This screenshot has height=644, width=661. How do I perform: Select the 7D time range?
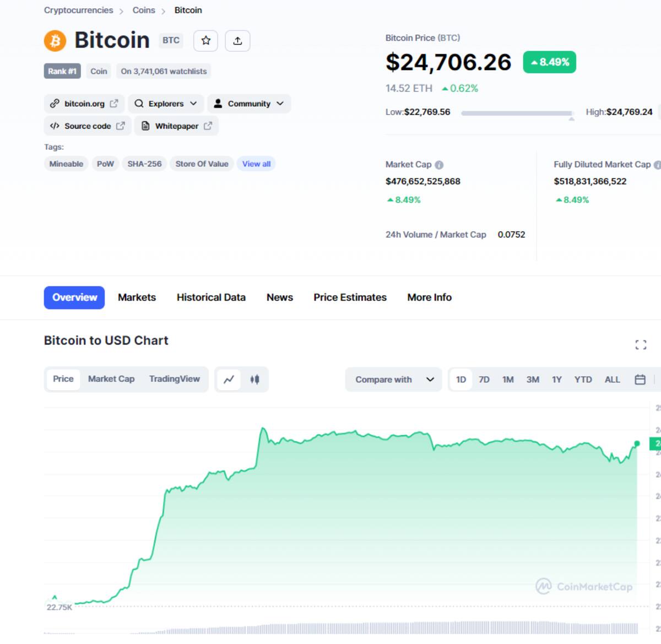[484, 380]
